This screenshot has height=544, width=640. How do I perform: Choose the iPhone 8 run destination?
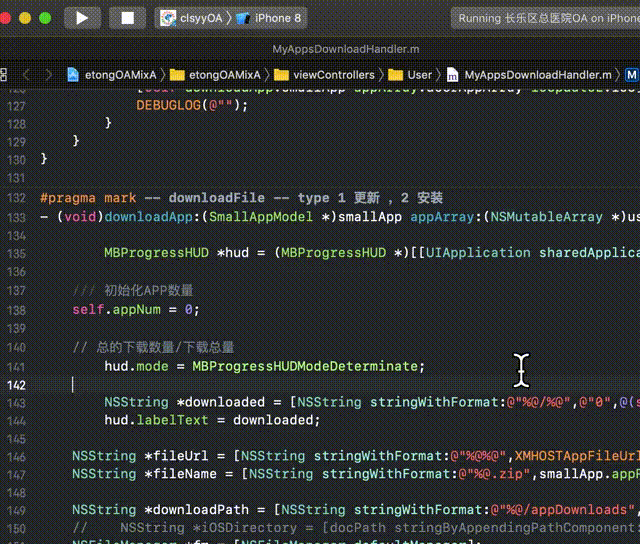269,18
